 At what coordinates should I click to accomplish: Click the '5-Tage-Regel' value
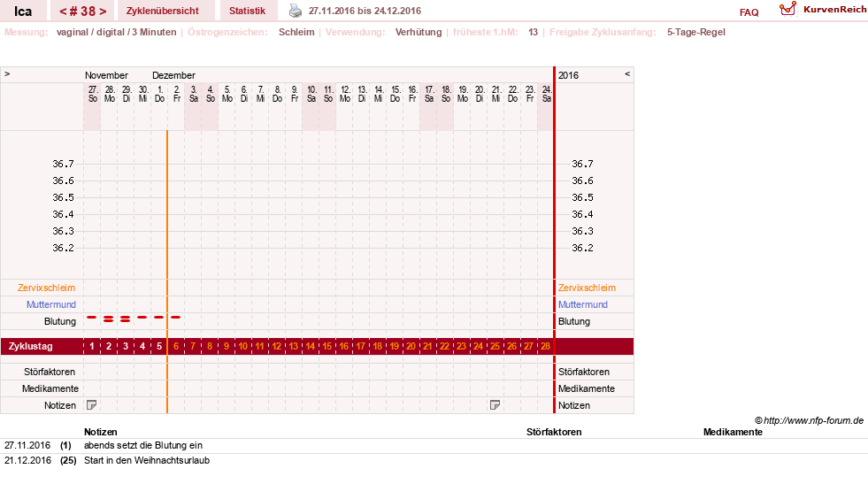point(695,32)
